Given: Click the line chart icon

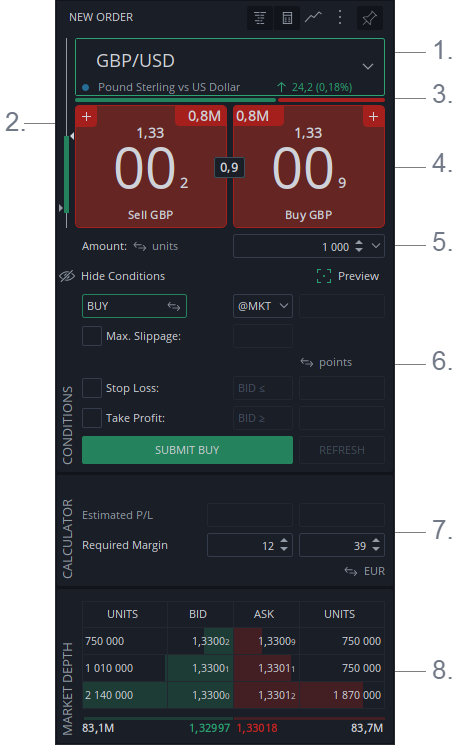Looking at the screenshot, I should pyautogui.click(x=313, y=18).
